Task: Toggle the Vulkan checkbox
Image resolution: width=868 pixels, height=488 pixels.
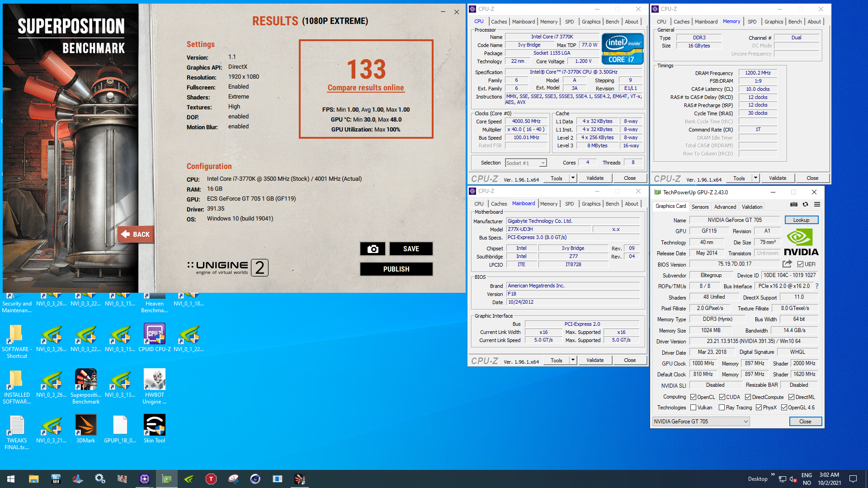Action: point(693,408)
